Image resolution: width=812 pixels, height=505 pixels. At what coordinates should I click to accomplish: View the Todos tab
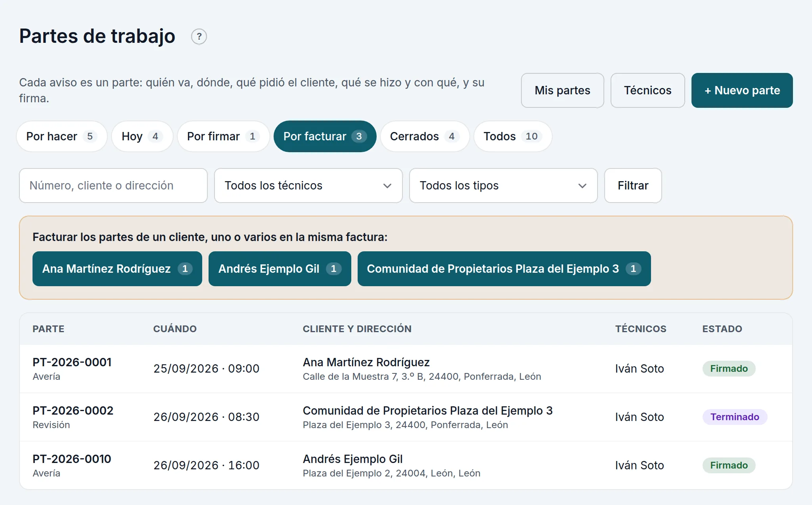pos(513,136)
